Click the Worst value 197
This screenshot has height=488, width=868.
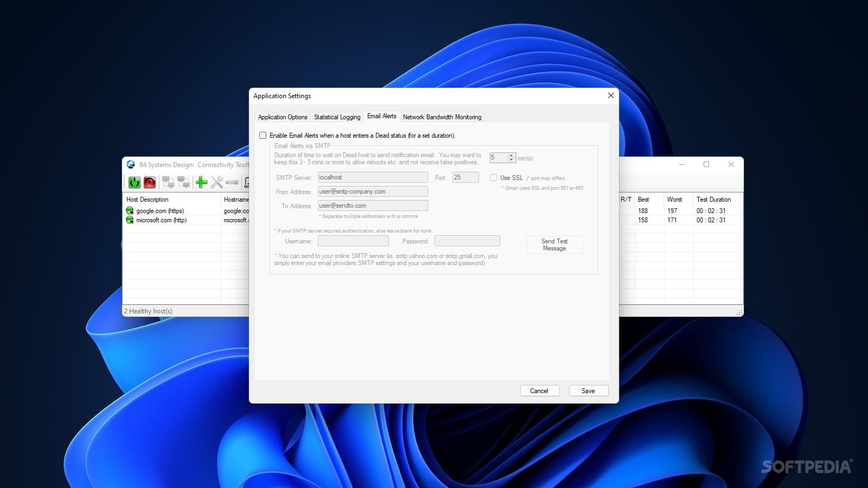(x=672, y=211)
